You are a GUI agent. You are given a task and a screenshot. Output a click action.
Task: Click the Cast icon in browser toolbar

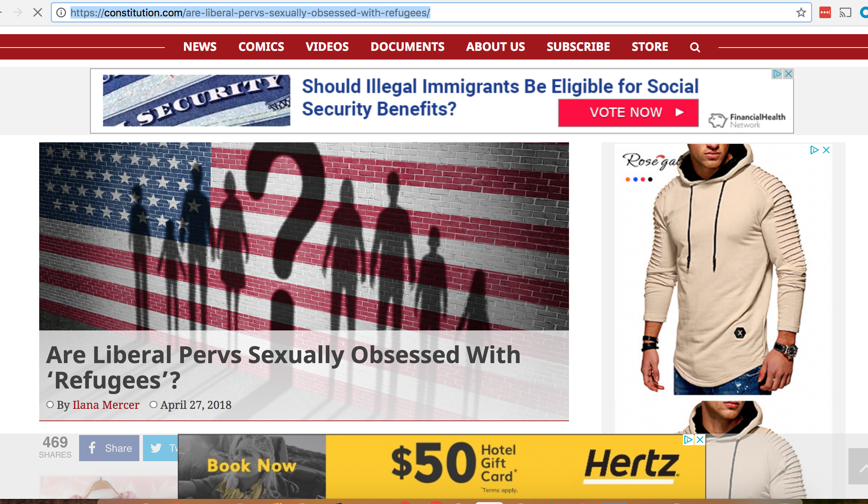pyautogui.click(x=845, y=13)
